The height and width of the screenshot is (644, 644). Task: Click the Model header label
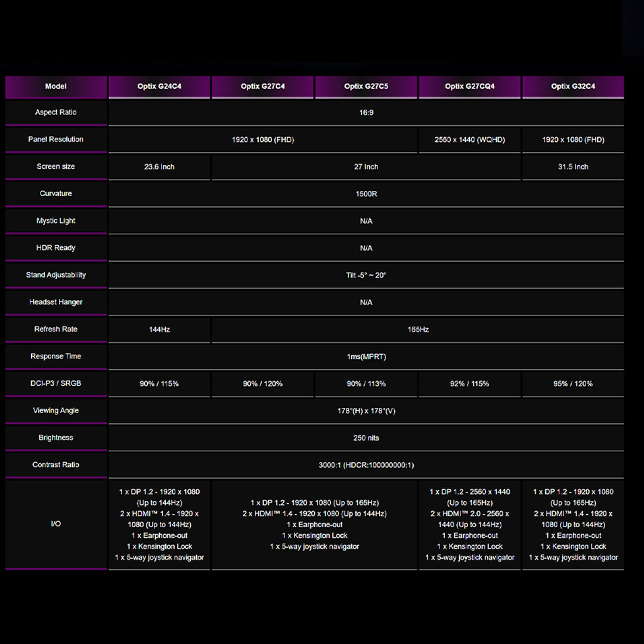pos(56,86)
